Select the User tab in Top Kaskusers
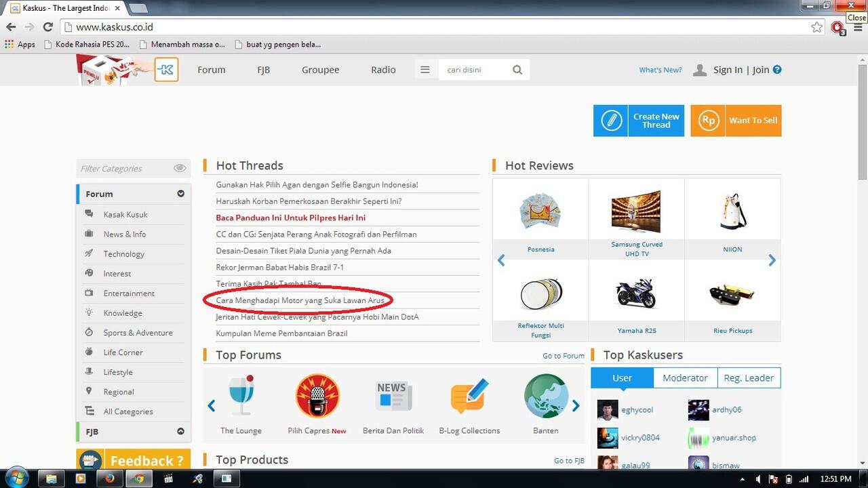 tap(622, 378)
